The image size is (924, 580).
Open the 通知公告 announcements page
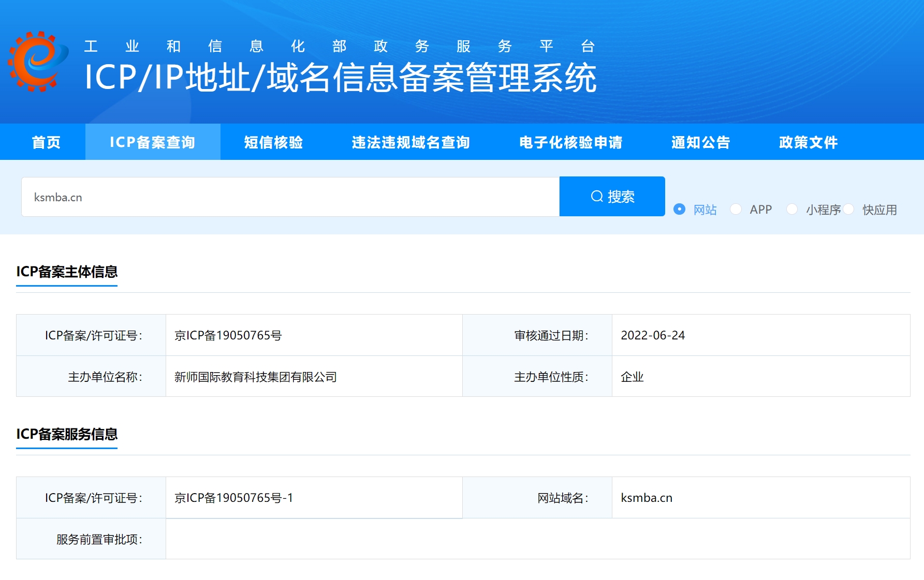(x=700, y=142)
